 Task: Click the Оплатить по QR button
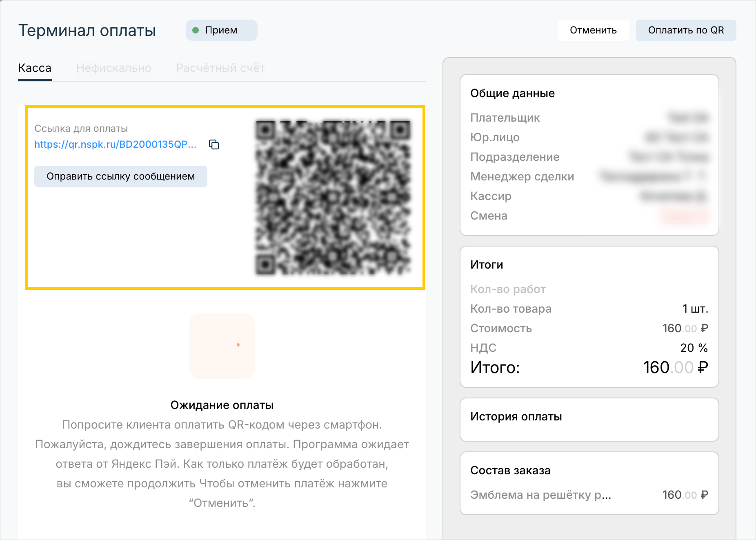686,30
